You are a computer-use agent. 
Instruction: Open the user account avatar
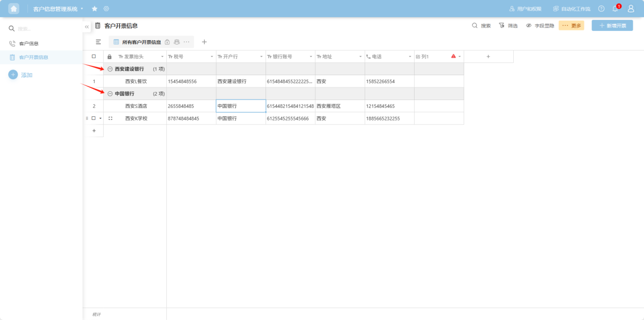pos(631,9)
